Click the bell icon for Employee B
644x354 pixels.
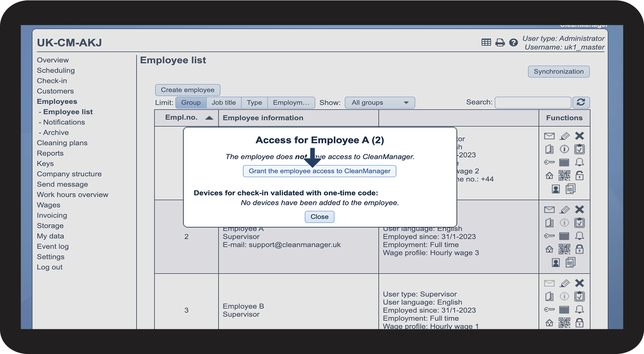pyautogui.click(x=579, y=310)
